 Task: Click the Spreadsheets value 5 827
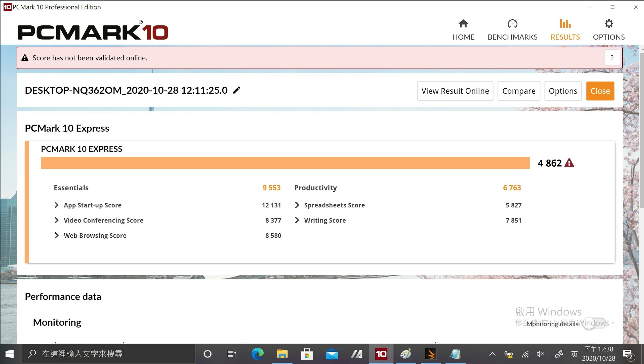[x=514, y=205]
